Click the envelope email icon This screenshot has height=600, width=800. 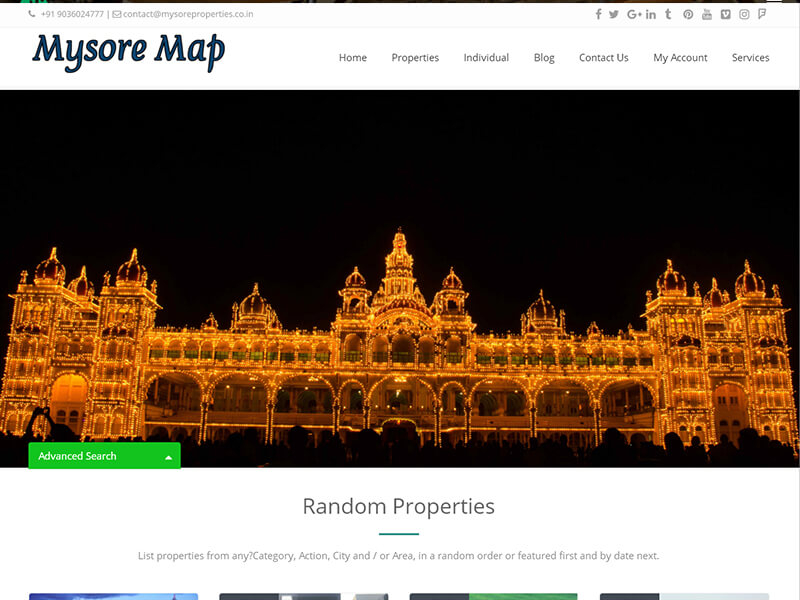pos(117,14)
